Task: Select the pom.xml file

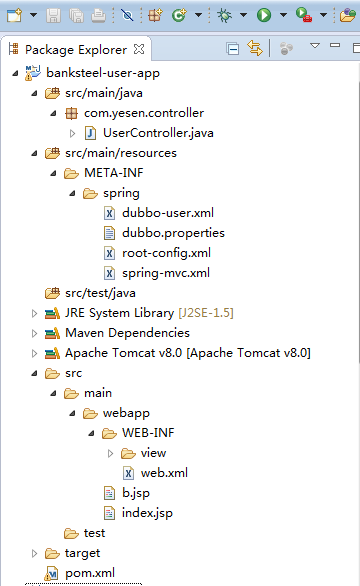Action: pyautogui.click(x=90, y=573)
